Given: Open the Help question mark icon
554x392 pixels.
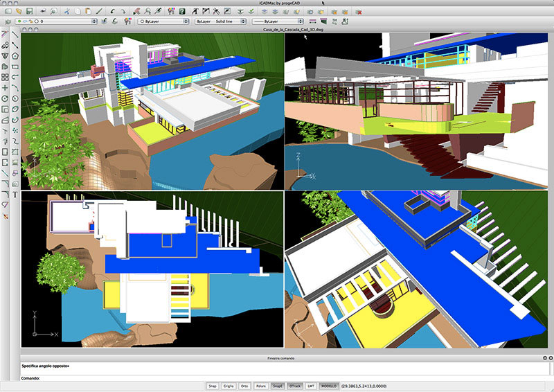Looking at the screenshot, I should [x=182, y=11].
